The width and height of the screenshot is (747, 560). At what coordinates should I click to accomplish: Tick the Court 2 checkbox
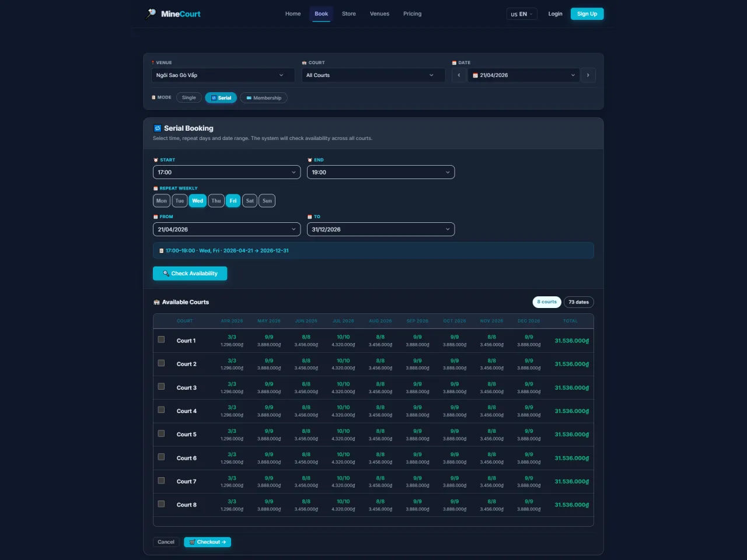[x=161, y=363]
